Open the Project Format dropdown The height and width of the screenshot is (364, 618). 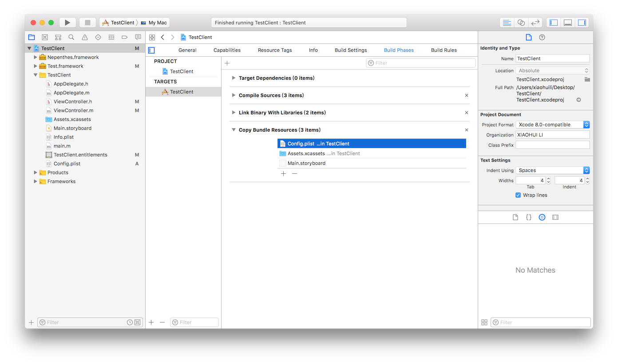point(553,125)
